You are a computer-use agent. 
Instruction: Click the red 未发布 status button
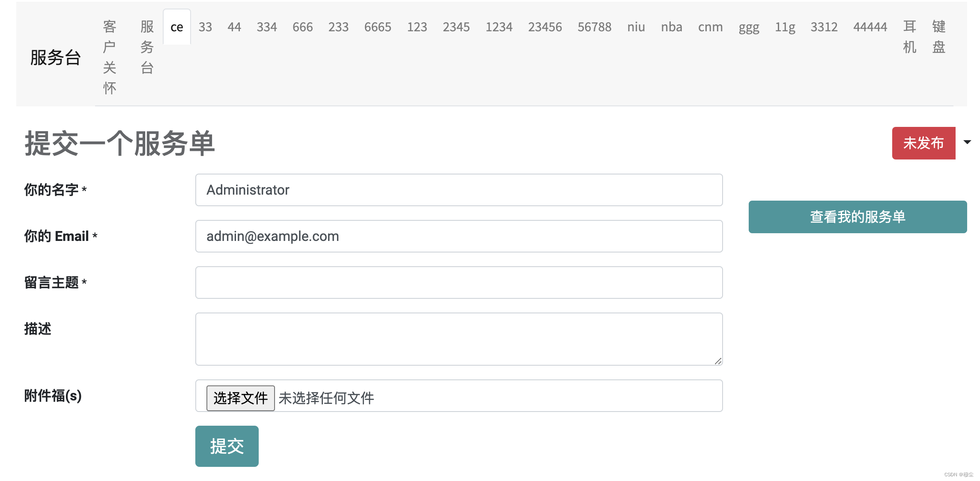click(923, 143)
